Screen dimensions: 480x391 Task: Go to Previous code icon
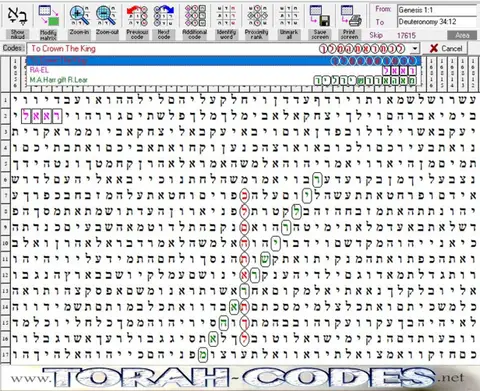[137, 15]
